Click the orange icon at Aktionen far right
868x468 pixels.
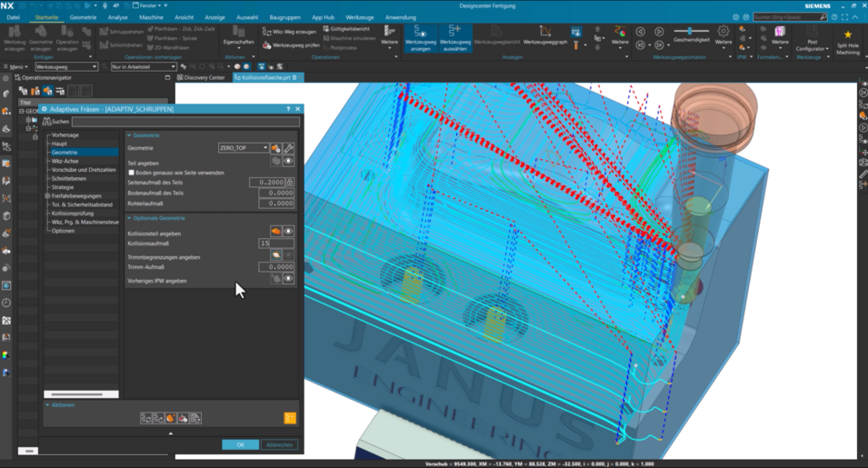tap(290, 418)
